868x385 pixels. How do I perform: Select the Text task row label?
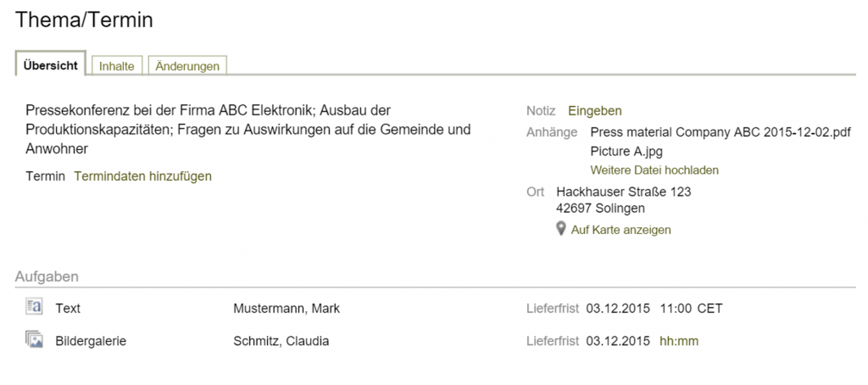[68, 309]
